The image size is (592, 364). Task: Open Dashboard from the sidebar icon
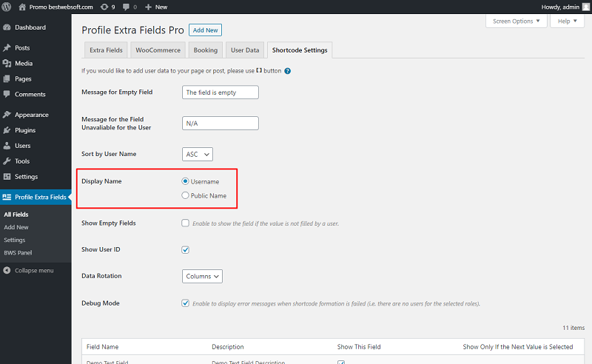[7, 27]
